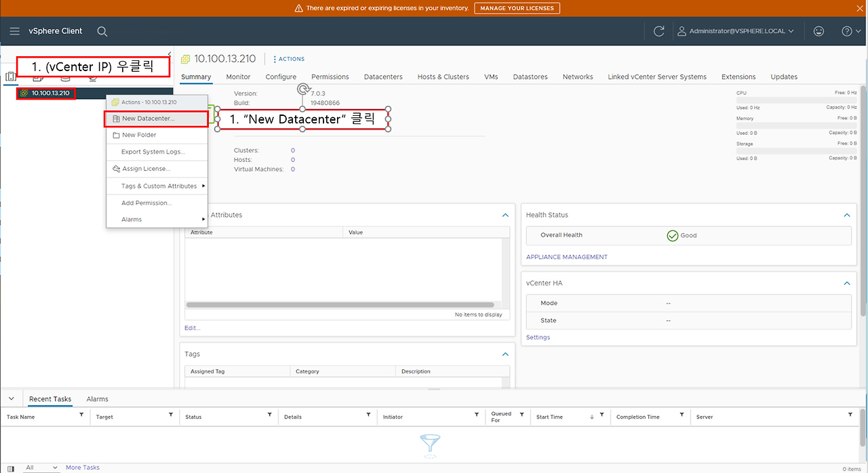Filter tasks by Start Time column
The image size is (868, 473).
point(601,414)
